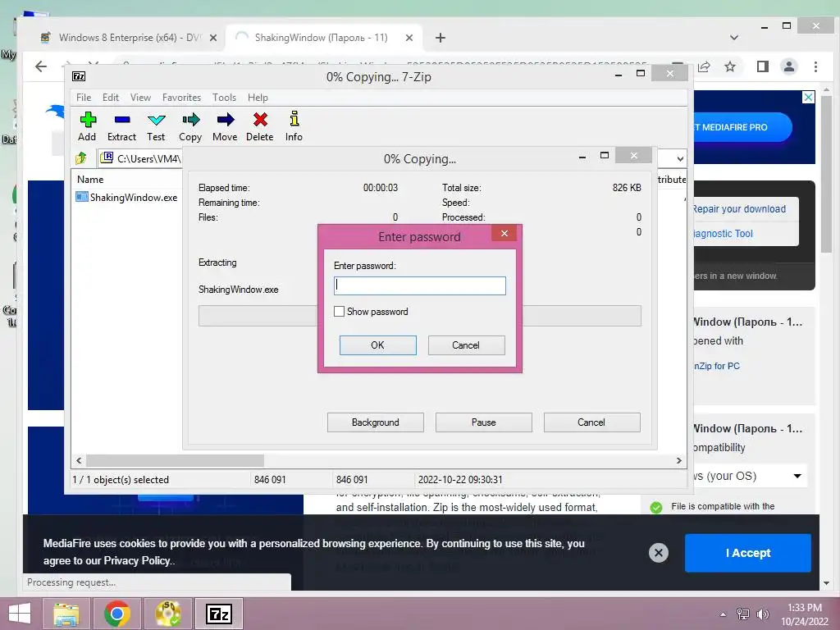Click the Copy toolbar icon

point(190,126)
